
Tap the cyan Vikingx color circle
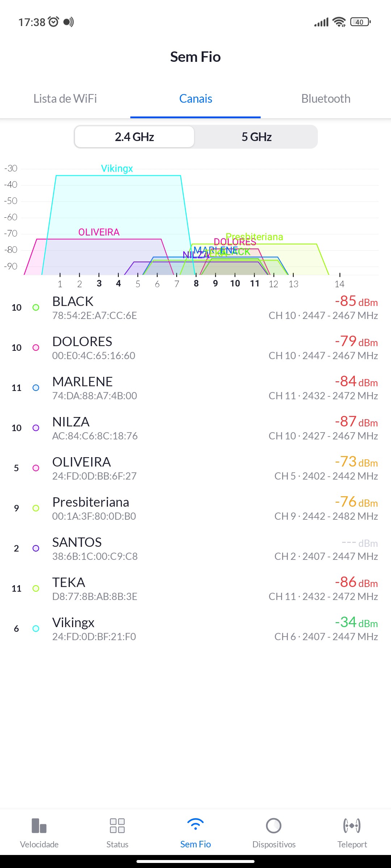(36, 629)
